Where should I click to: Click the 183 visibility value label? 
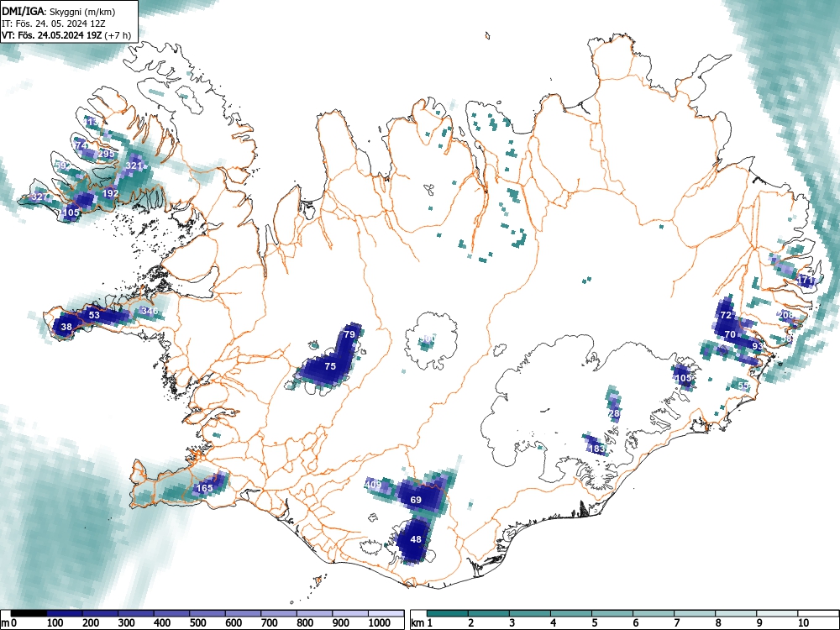[596, 449]
